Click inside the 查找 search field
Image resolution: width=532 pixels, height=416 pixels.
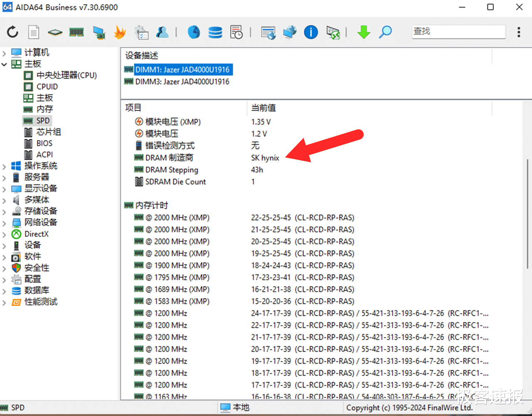coord(459,32)
